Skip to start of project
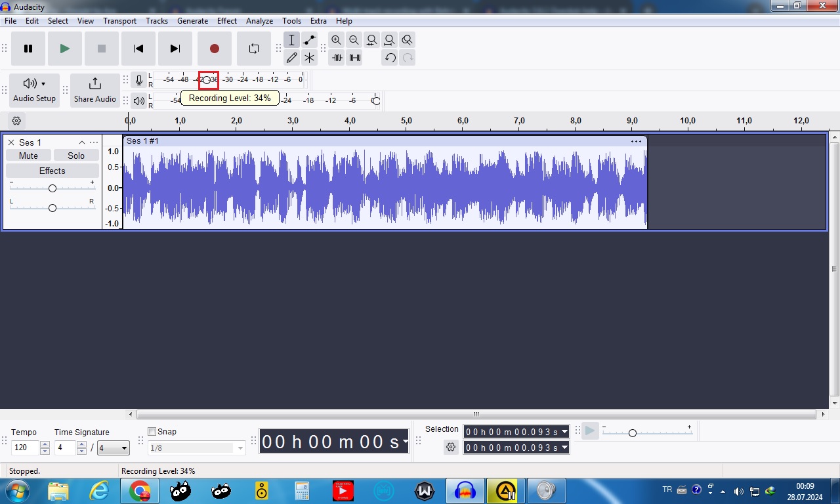The height and width of the screenshot is (504, 840). point(138,49)
